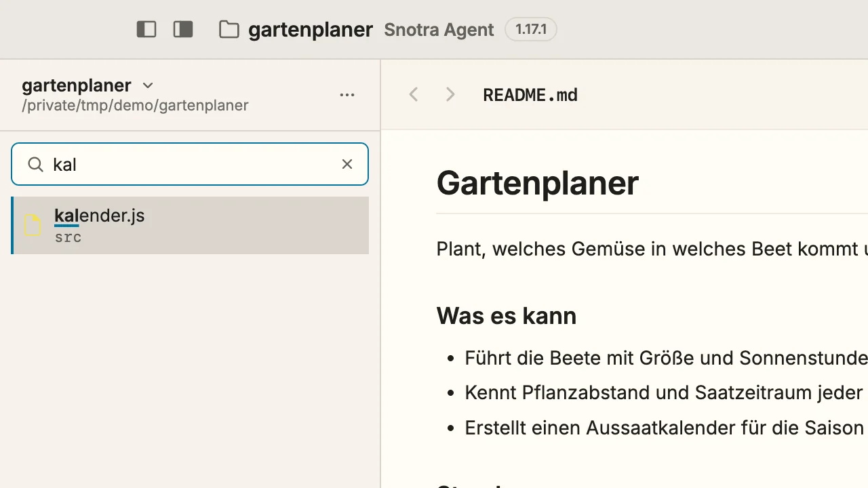This screenshot has width=868, height=488.
Task: Open kalender.js search result
Action: pos(190,225)
